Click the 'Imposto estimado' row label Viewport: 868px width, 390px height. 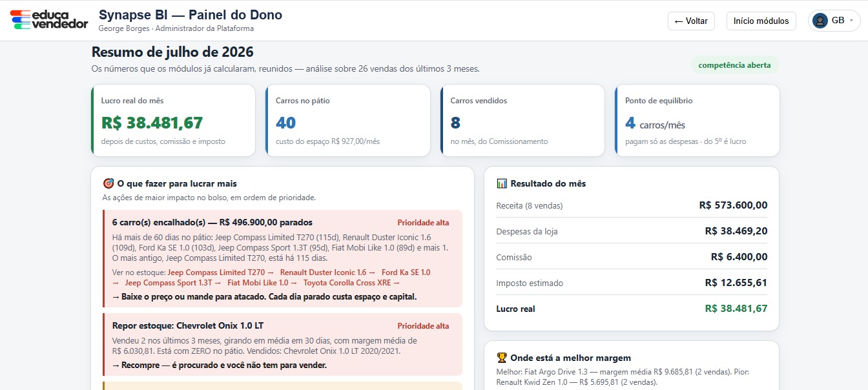[530, 283]
